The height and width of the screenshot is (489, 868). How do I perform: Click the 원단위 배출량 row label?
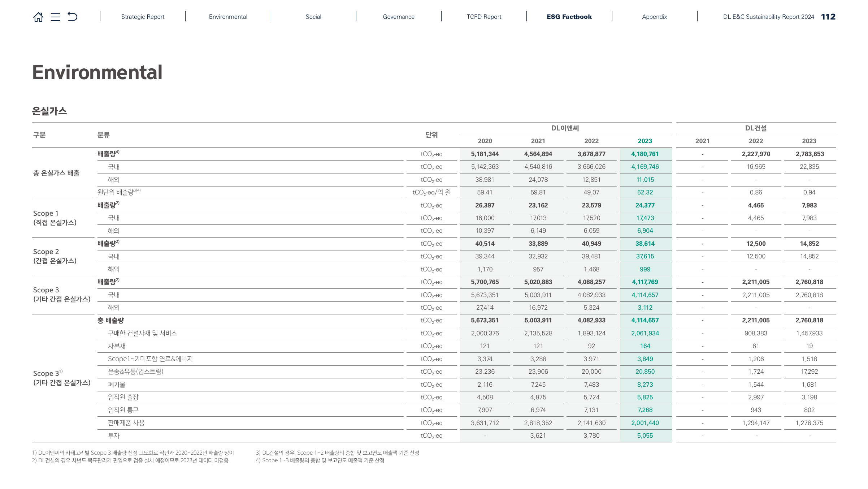tap(119, 192)
